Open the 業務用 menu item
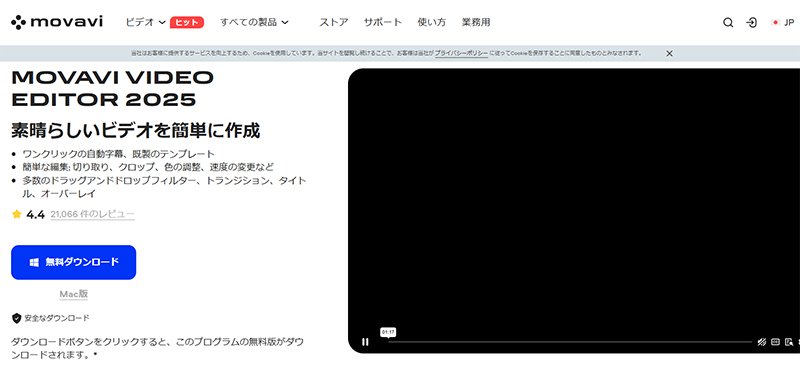 [476, 22]
